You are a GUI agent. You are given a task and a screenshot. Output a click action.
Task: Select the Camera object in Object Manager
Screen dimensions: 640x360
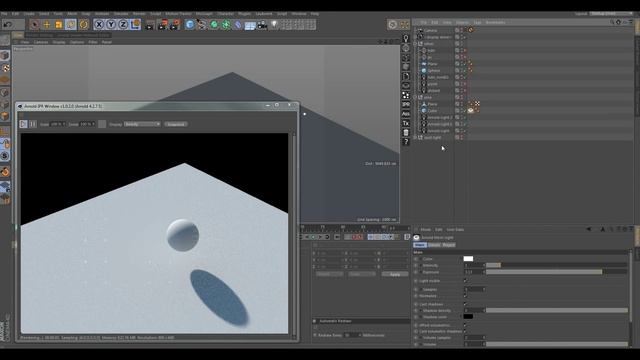(430, 30)
